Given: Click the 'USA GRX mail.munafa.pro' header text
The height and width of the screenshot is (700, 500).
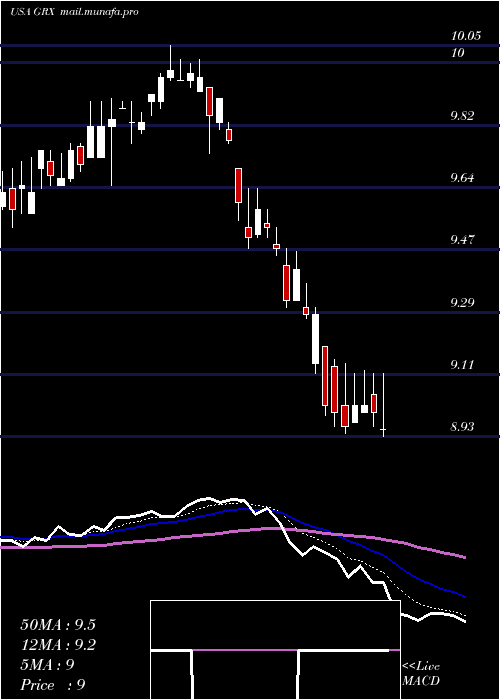Looking at the screenshot, I should click(74, 12).
